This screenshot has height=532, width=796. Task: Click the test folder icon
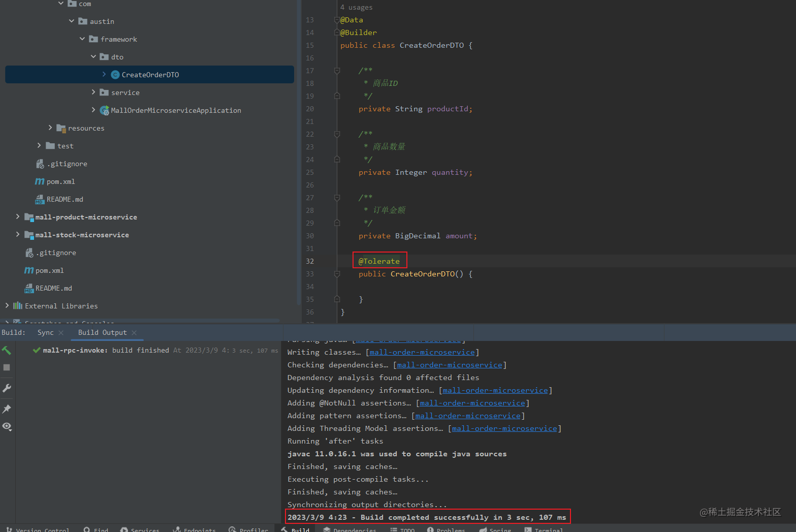coord(50,146)
